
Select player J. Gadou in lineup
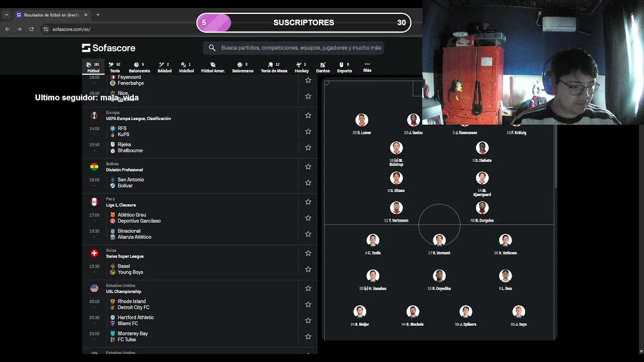tap(414, 124)
